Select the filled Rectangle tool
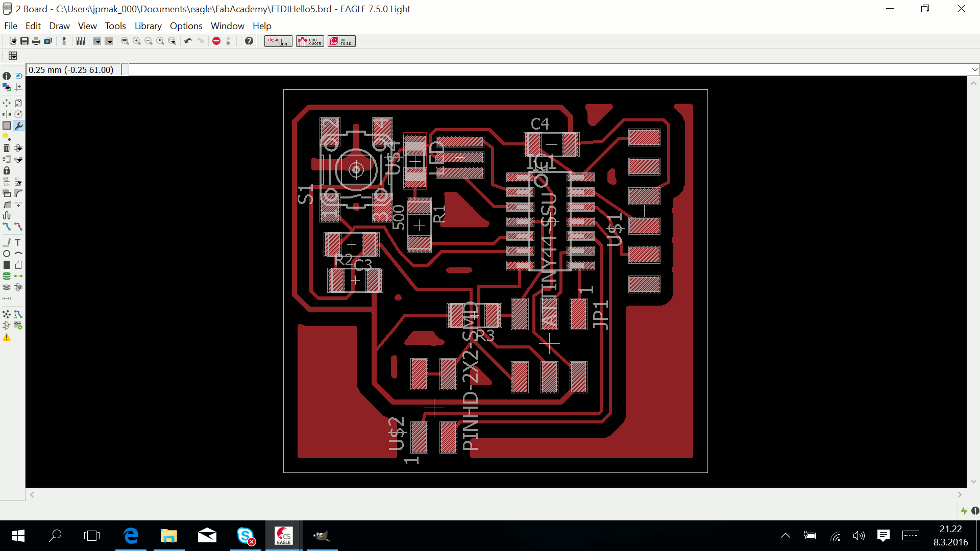The height and width of the screenshot is (551, 980). (x=7, y=265)
